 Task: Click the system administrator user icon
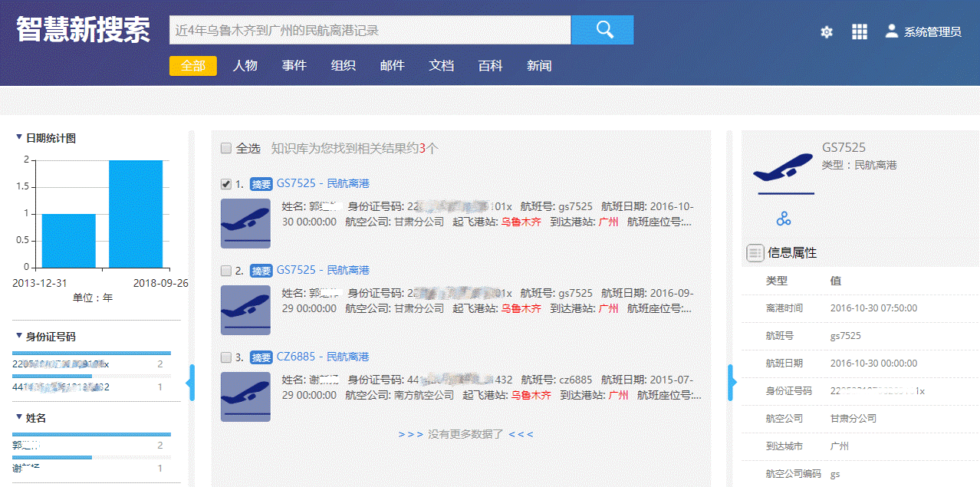(891, 31)
